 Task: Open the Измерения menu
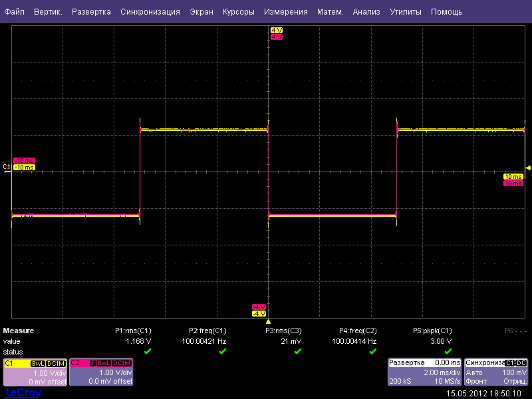(x=285, y=12)
